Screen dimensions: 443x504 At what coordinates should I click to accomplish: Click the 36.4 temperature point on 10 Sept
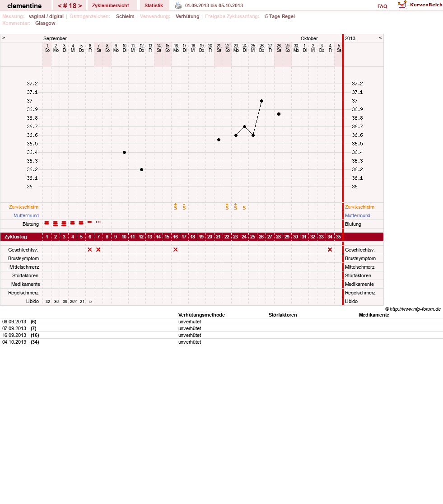(125, 152)
